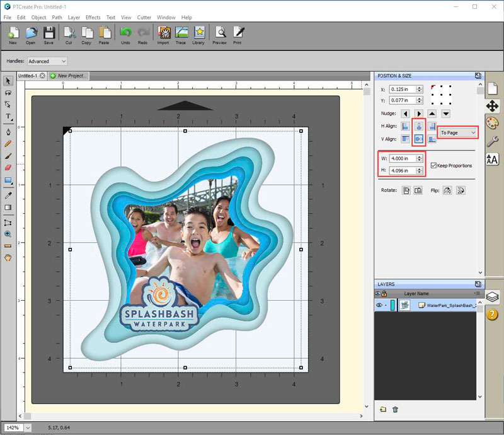Collapse the Layers panel
The height and width of the screenshot is (435, 504).
pyautogui.click(x=478, y=284)
